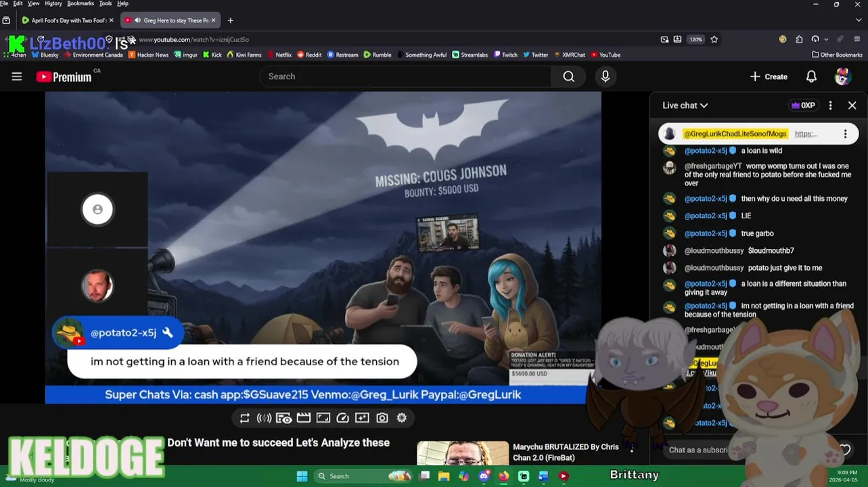
Task: Click the eye visibility icon in player toolbar
Action: [x=284, y=418]
